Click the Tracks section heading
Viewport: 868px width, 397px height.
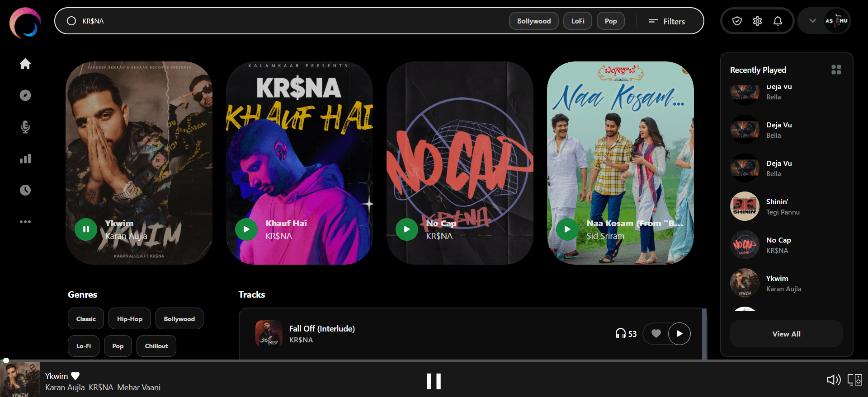click(252, 294)
